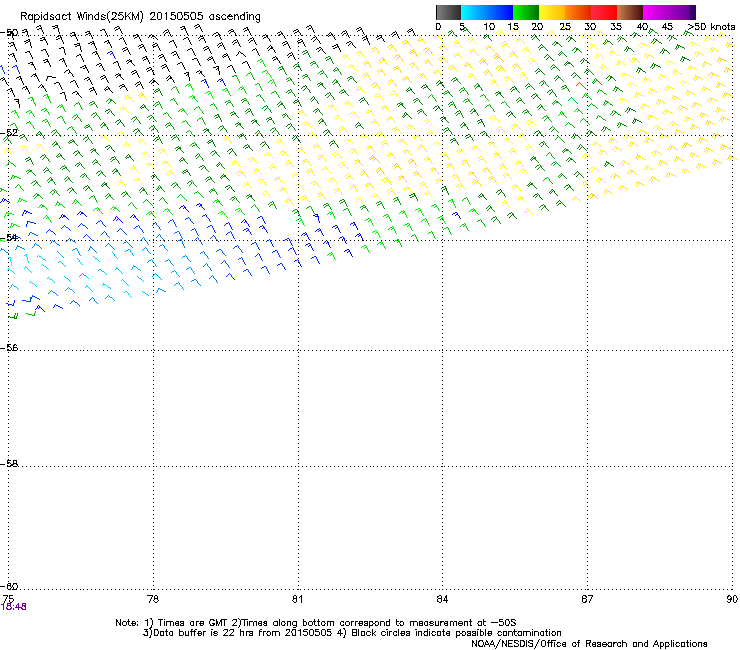This screenshot has height=650, width=740.
Task: Click legend tick label '10'
Action: click(x=489, y=26)
